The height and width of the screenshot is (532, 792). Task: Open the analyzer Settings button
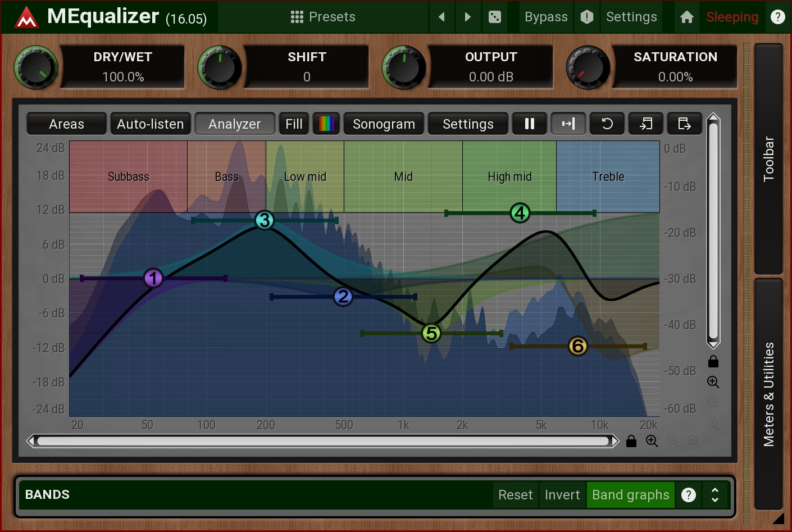tap(468, 124)
